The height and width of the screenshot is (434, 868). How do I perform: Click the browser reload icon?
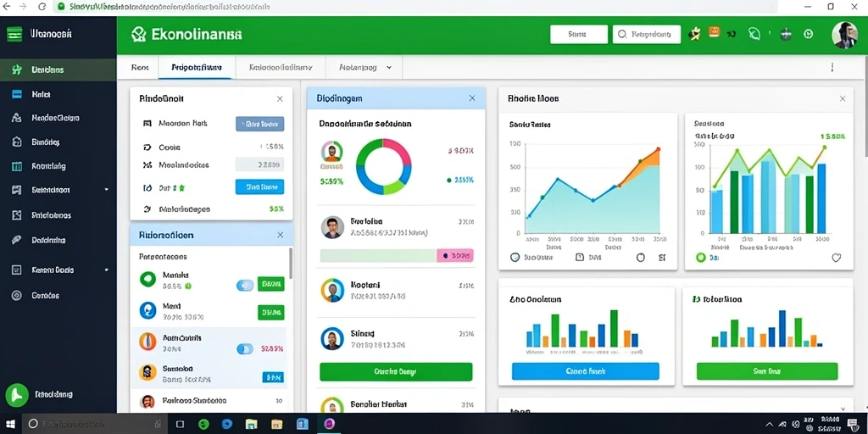[42, 7]
